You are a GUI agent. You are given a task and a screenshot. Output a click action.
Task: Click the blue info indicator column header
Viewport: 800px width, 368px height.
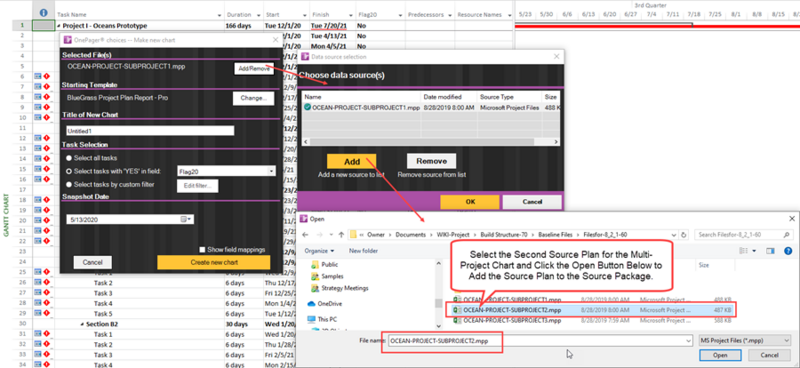click(x=43, y=14)
